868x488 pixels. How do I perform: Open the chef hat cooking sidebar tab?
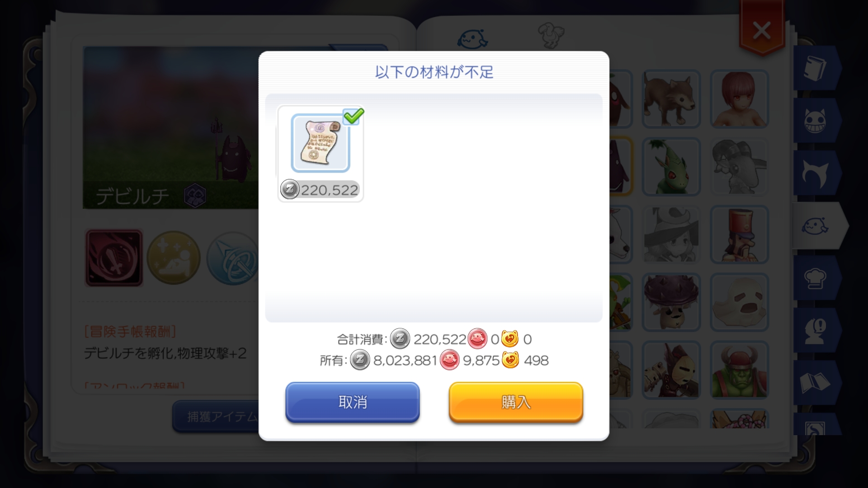(x=816, y=278)
